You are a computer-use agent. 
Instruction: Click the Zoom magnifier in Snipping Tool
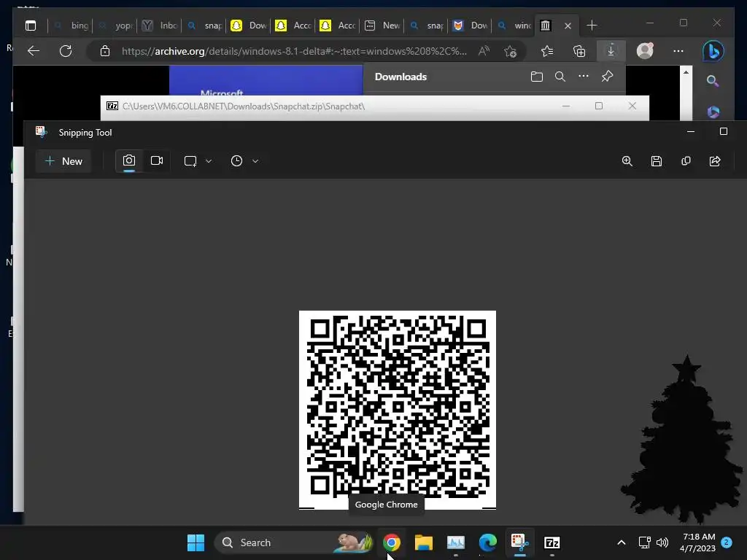coord(627,161)
